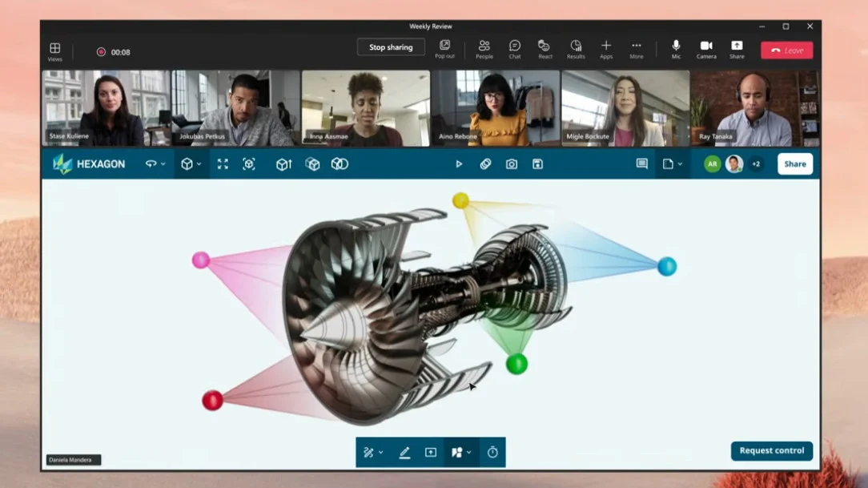
Task: Save the model view with the save icon
Action: click(537, 163)
